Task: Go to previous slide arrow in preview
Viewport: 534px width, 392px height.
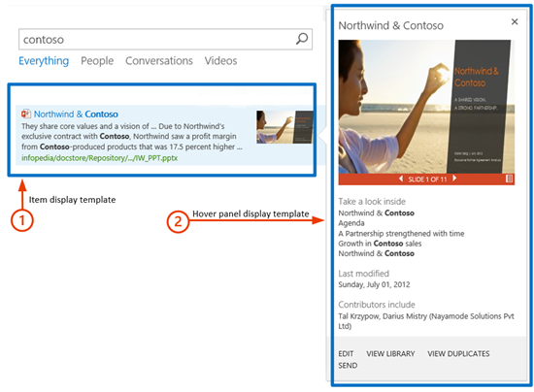Action: pos(401,179)
